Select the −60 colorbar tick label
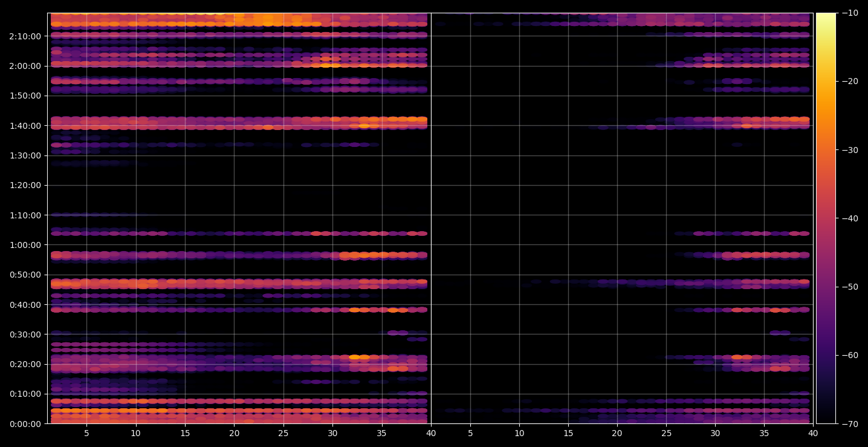The width and height of the screenshot is (868, 447). pyautogui.click(x=850, y=355)
